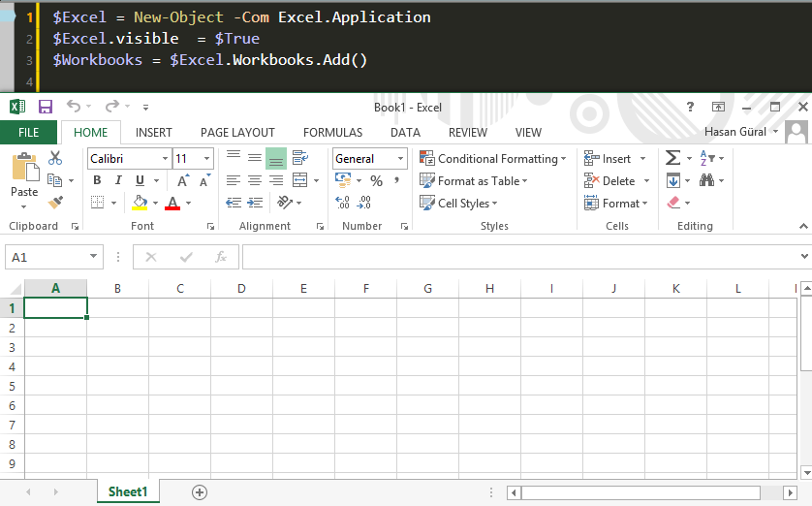This screenshot has width=812, height=506.
Task: Toggle Bottom Align for cells
Action: coord(276,158)
